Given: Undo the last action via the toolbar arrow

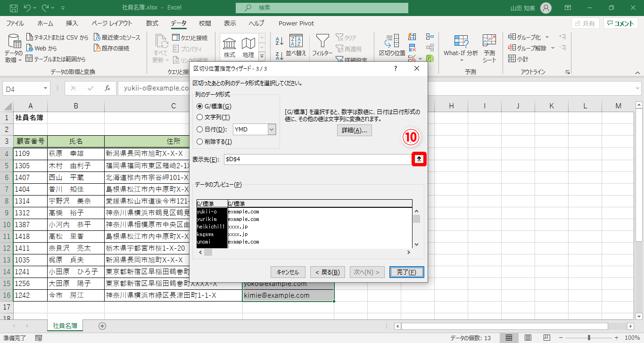Looking at the screenshot, I should [x=27, y=8].
